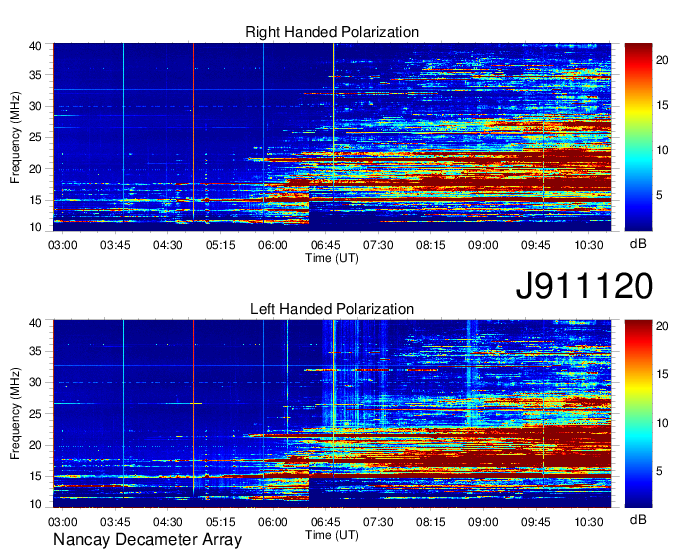Click the Right Handed Polarization spectrogram
The image size is (680, 552).
[332, 137]
